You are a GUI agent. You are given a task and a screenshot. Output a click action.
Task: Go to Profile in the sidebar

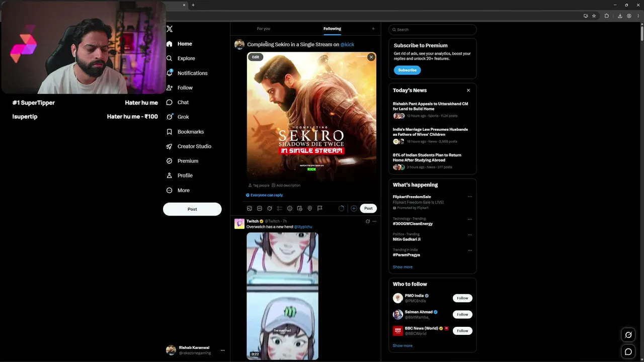point(180,175)
